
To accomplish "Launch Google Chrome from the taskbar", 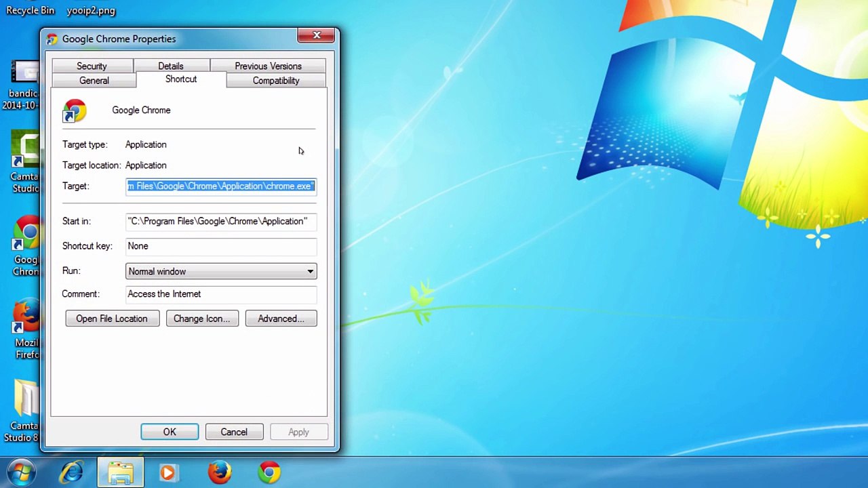I will click(269, 472).
